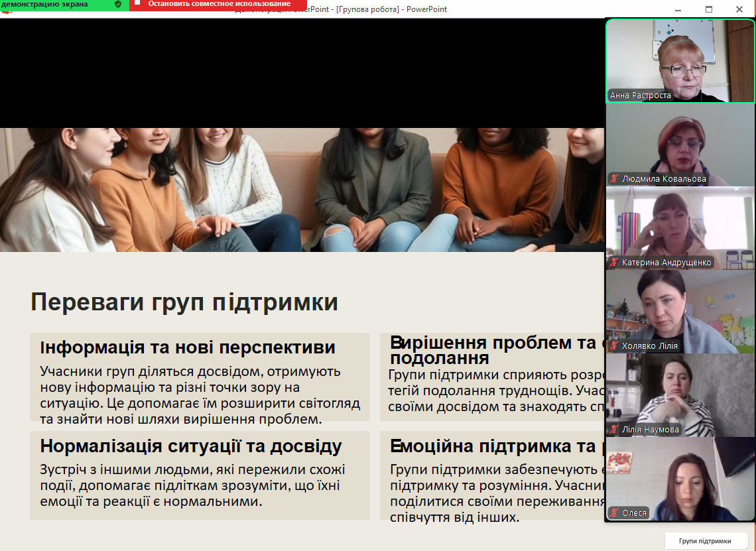Click the slide photo of women on a sofa

pos(302,190)
